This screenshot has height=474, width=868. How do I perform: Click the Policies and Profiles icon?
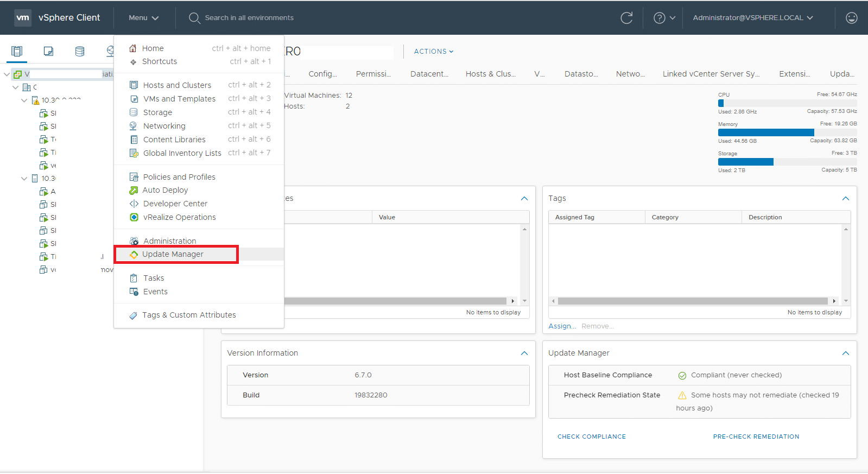tap(134, 177)
